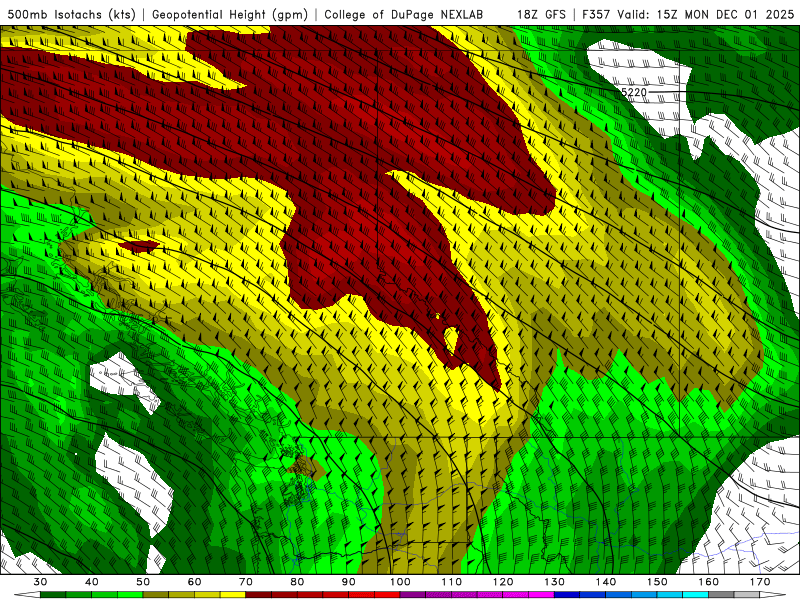Click the 160 value on color scale
This screenshot has width=800, height=600.
click(709, 582)
